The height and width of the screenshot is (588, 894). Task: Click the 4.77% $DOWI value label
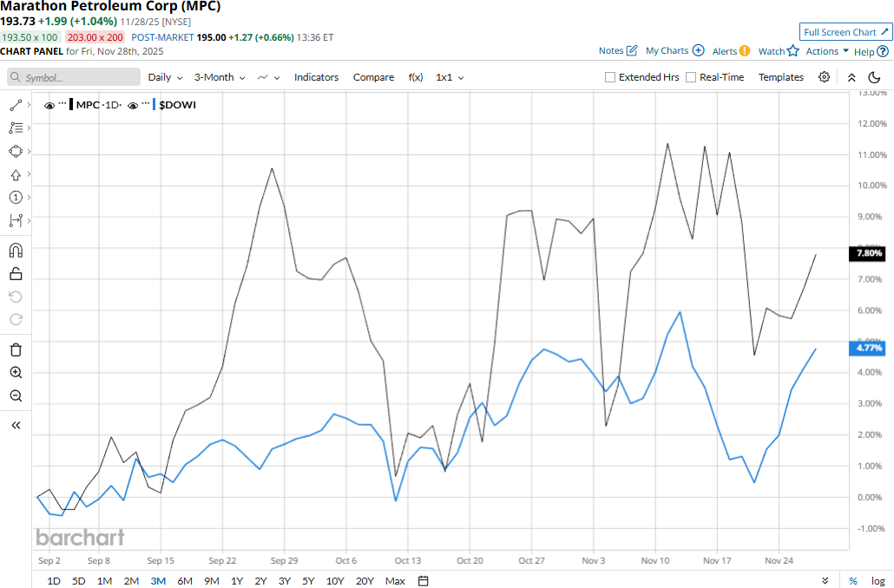(867, 348)
